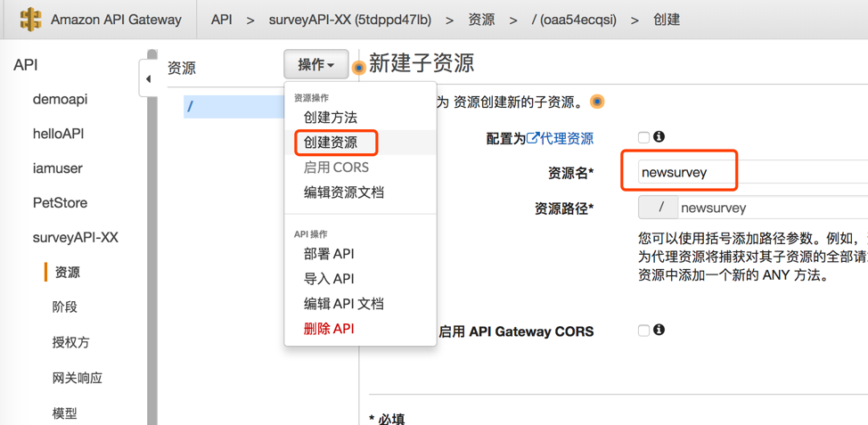Choose the 启用 CORS menu entry
This screenshot has height=425, width=868.
pyautogui.click(x=336, y=168)
